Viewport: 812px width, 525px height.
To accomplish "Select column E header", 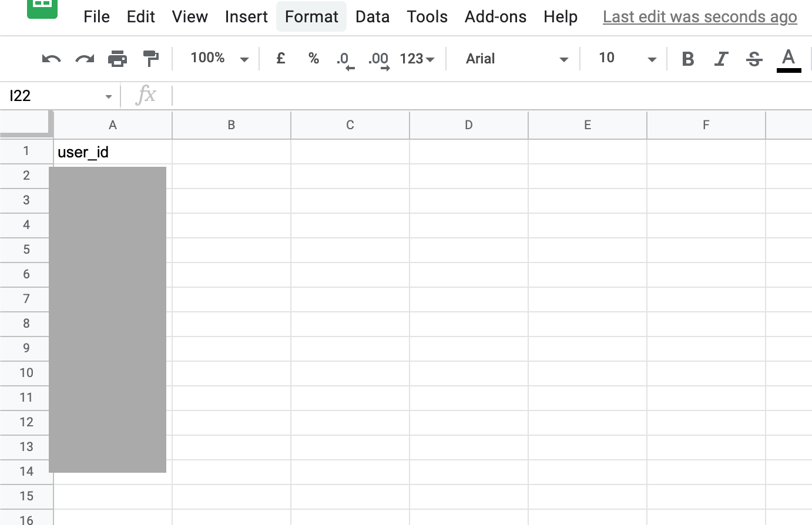I will coord(588,124).
